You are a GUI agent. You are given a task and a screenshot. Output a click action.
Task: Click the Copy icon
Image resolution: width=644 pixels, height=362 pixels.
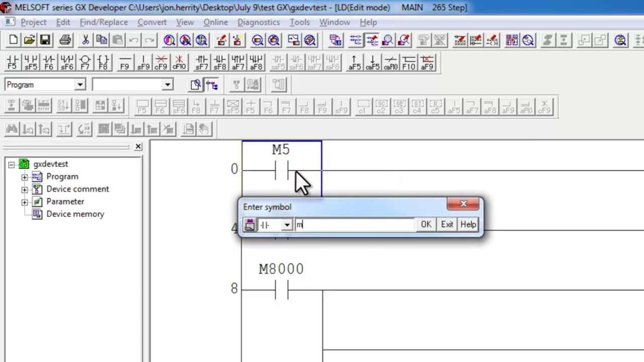pyautogui.click(x=101, y=40)
